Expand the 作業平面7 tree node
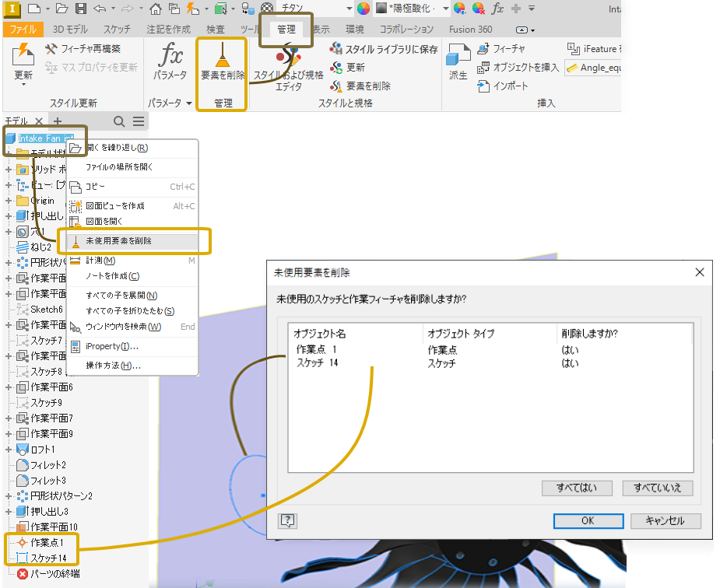This screenshot has width=727, height=588. coord(9,418)
